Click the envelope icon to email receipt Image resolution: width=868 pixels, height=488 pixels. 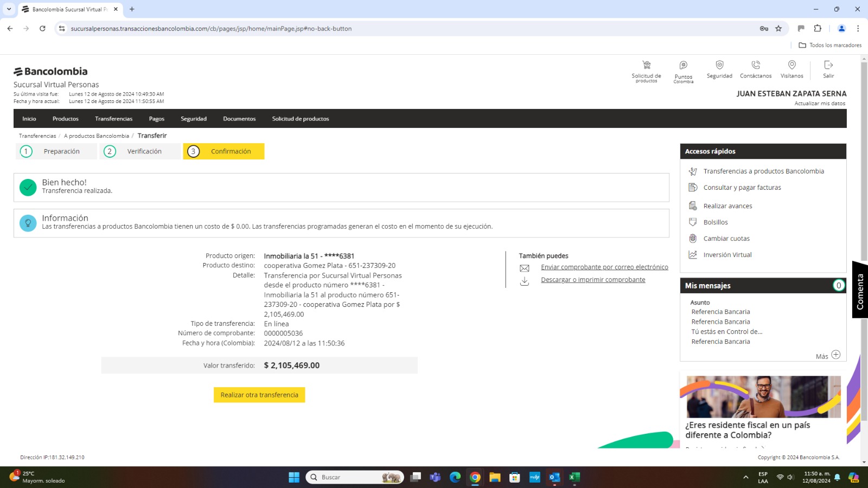click(x=525, y=268)
